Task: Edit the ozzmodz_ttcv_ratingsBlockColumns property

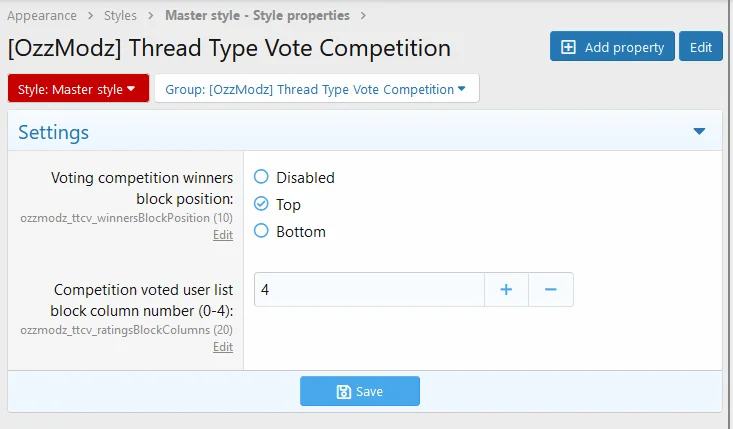Action: [223, 347]
